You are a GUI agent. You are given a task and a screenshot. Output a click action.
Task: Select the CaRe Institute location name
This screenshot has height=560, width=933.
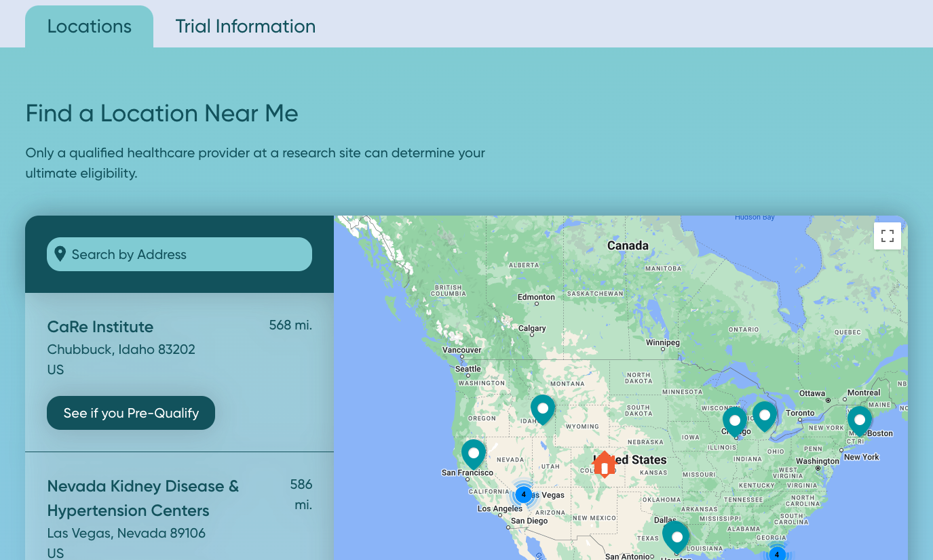(x=100, y=327)
